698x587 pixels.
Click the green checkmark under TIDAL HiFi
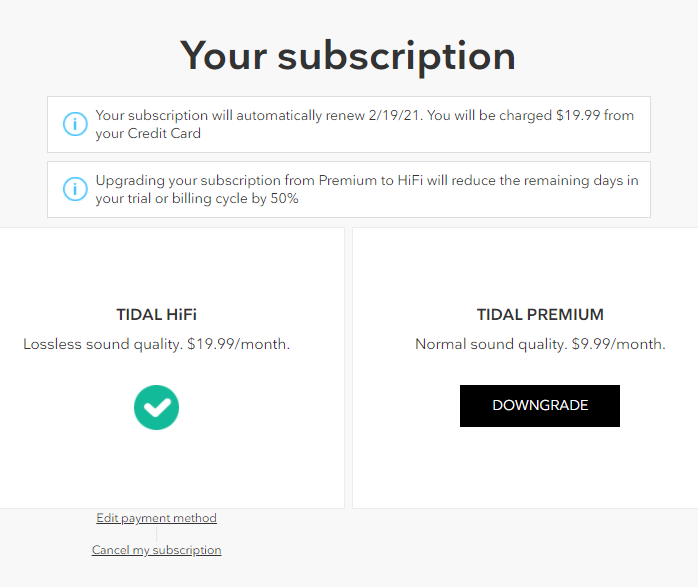click(156, 407)
